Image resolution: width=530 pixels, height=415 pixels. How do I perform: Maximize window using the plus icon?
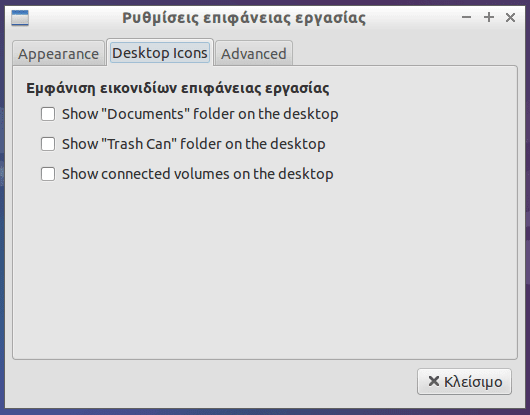point(489,17)
